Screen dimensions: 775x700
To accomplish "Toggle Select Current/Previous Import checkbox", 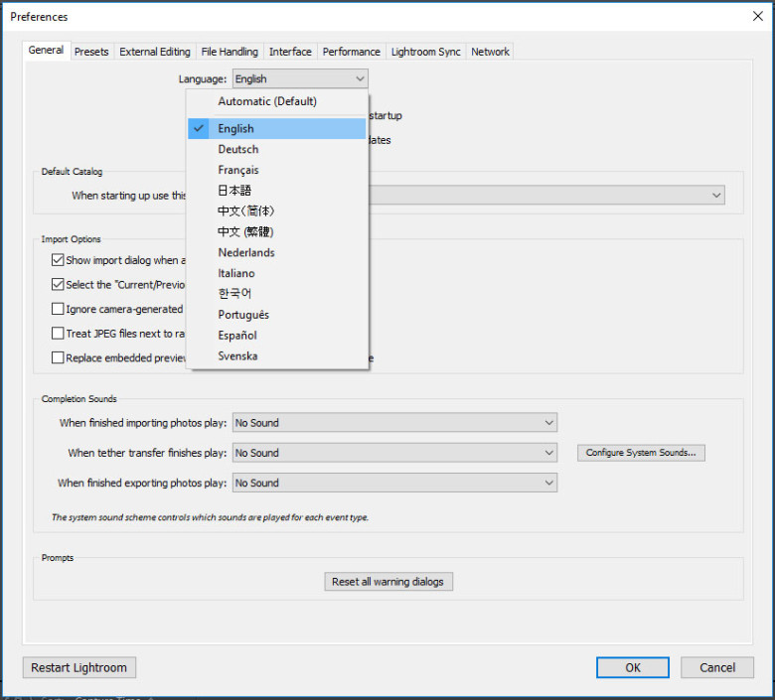I will click(x=58, y=285).
